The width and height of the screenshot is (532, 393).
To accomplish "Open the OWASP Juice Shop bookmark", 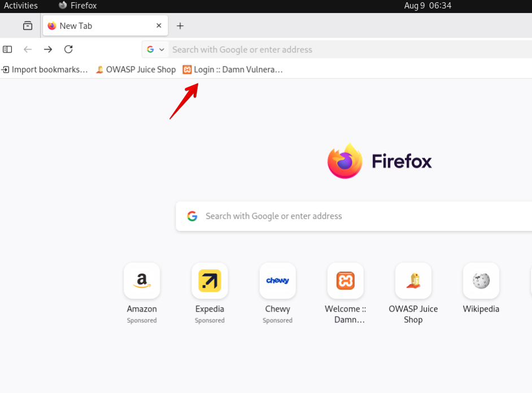I will 136,69.
